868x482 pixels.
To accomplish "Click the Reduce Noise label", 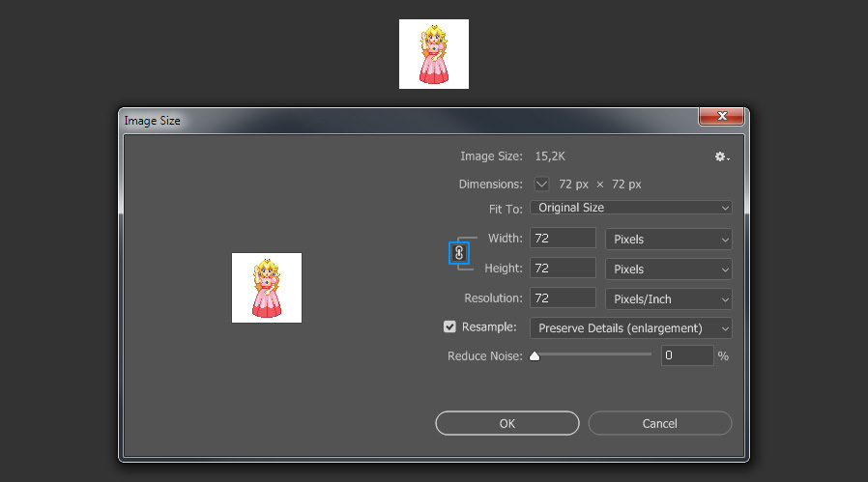I will 485,355.
